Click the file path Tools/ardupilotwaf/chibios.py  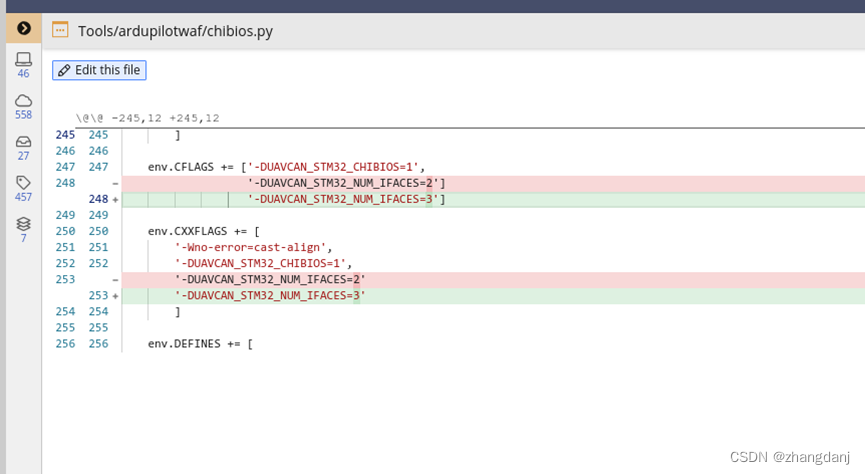pyautogui.click(x=175, y=31)
